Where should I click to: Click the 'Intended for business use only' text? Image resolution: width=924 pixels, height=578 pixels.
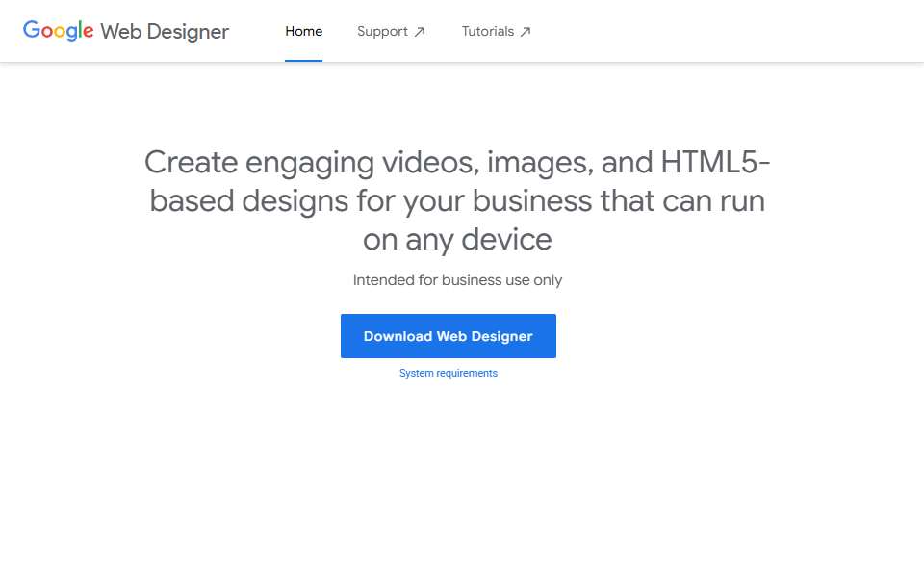coord(457,280)
